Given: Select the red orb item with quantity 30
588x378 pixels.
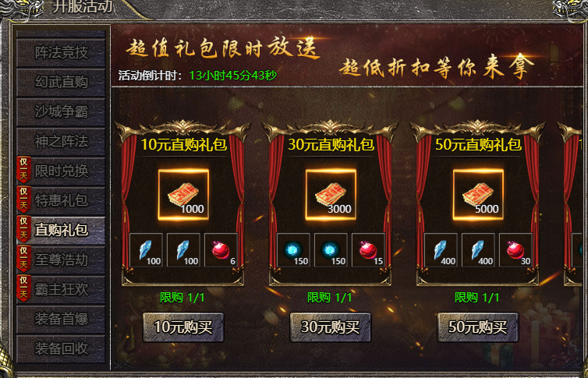Looking at the screenshot, I should click(515, 250).
